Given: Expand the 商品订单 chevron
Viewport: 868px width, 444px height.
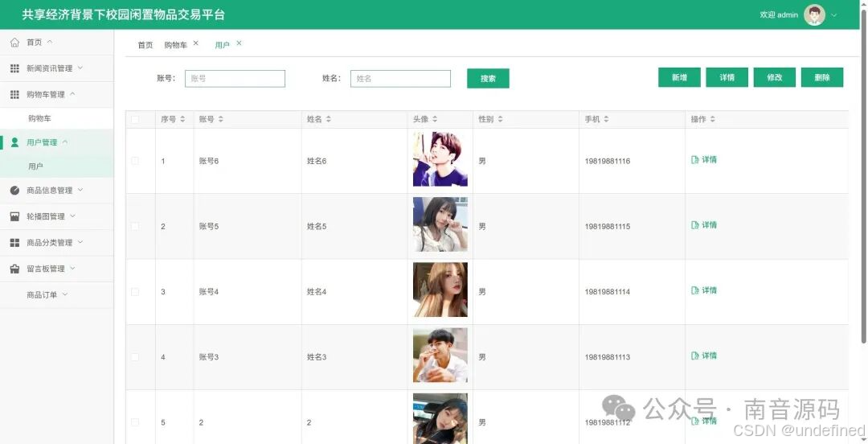Looking at the screenshot, I should click(65, 295).
